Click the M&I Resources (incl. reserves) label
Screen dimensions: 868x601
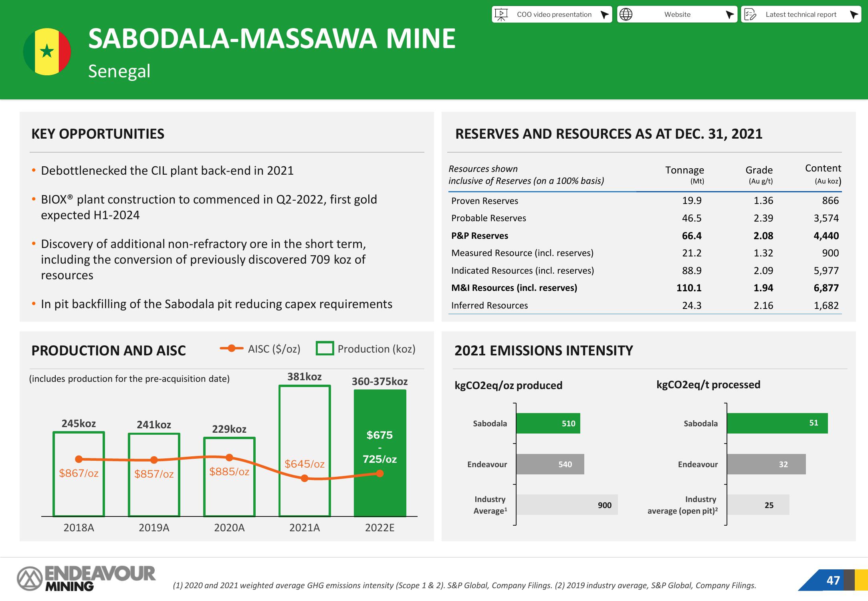[x=514, y=288]
